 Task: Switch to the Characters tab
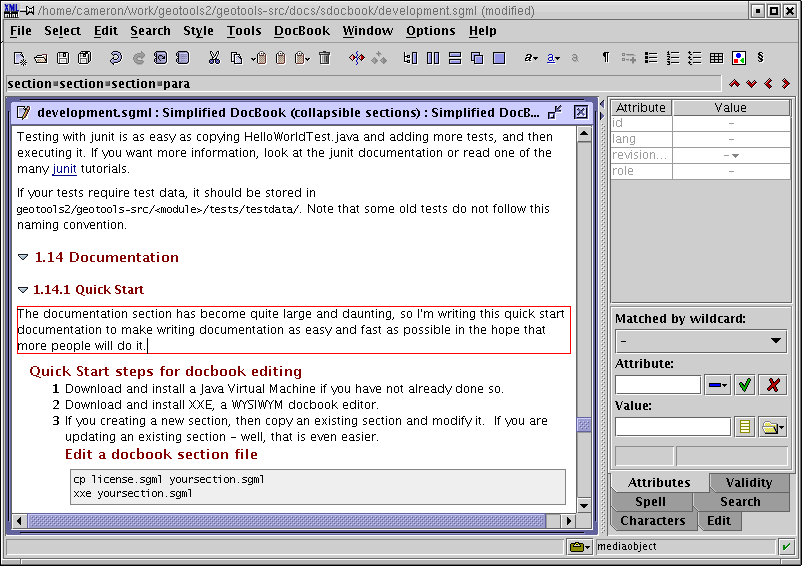(x=653, y=520)
